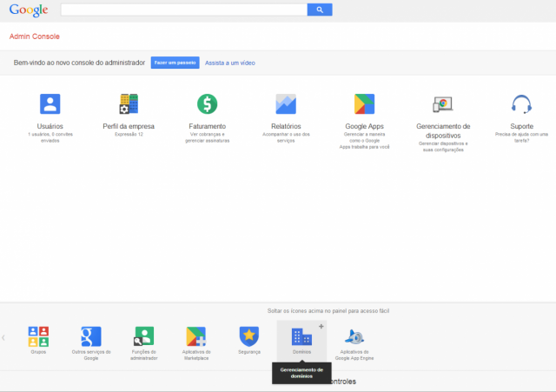This screenshot has height=392, width=556.
Task: Open Outros serviços do Google icon
Action: pyautogui.click(x=91, y=336)
